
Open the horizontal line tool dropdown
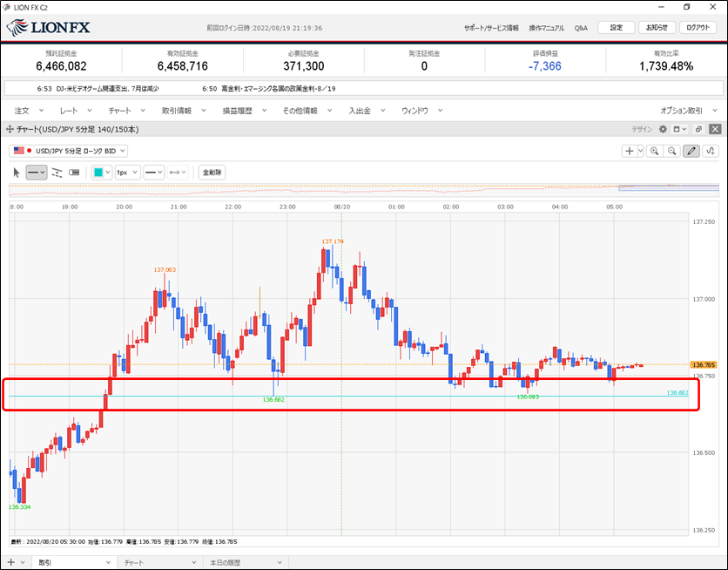point(37,173)
